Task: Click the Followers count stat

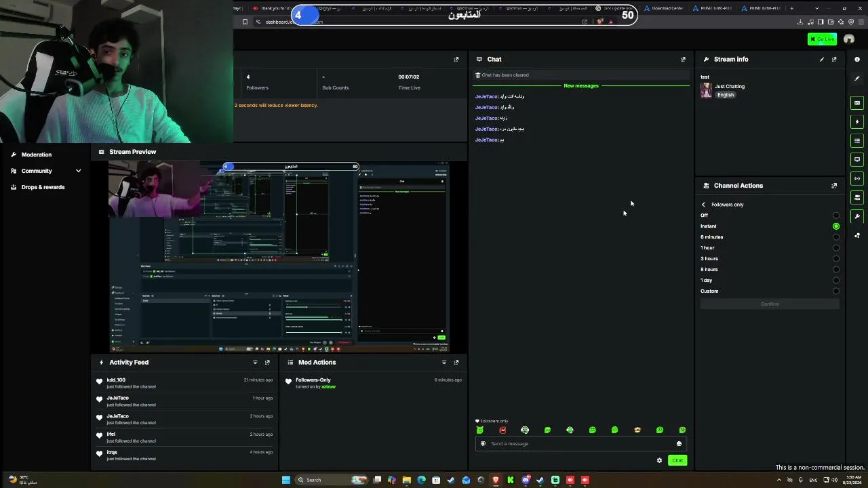Action: pyautogui.click(x=257, y=82)
